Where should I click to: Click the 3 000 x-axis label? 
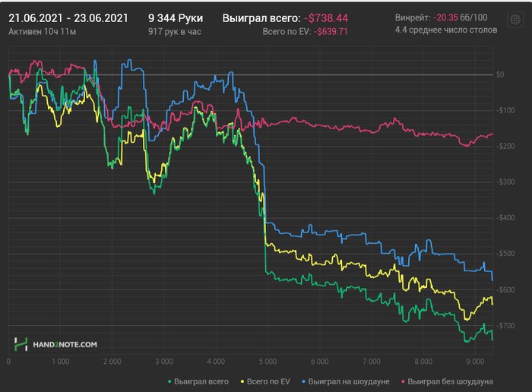pos(164,362)
